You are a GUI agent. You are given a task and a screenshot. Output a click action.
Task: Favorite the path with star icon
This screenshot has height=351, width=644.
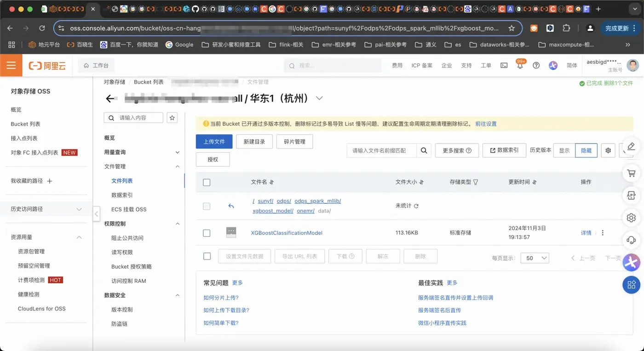click(172, 118)
